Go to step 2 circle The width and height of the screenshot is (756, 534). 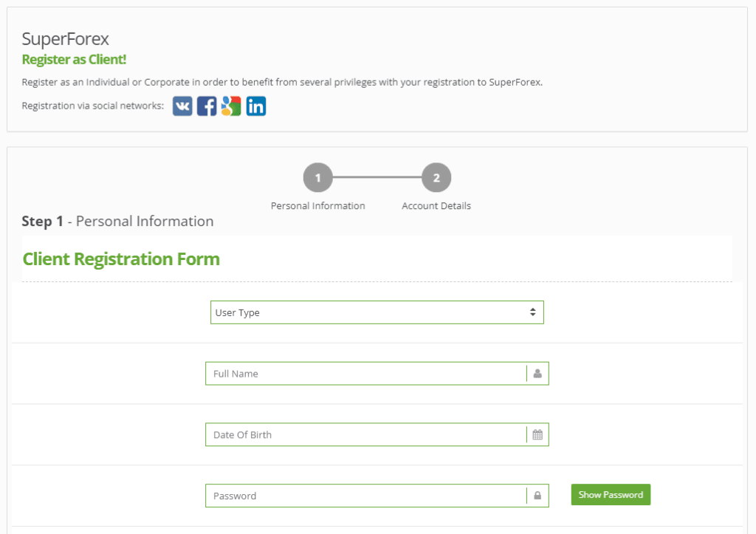click(436, 177)
